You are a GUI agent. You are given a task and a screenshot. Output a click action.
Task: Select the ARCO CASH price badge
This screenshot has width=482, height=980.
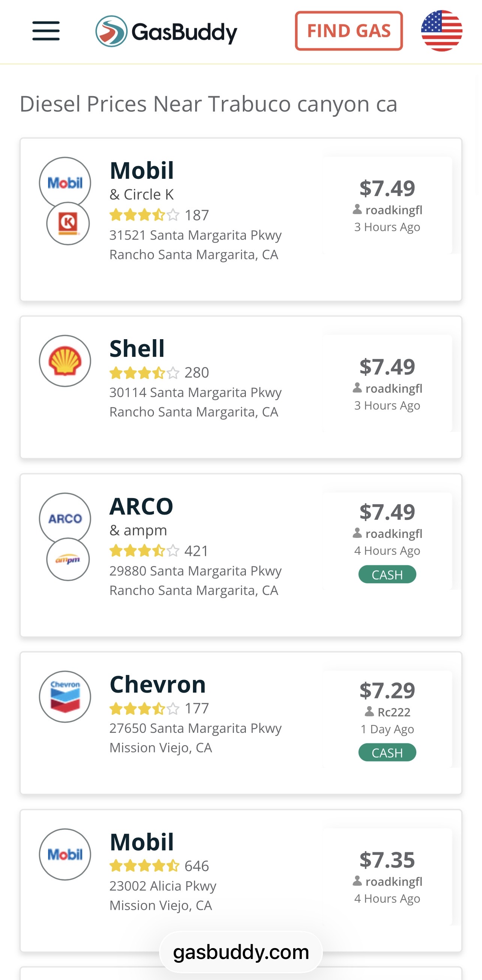[387, 574]
